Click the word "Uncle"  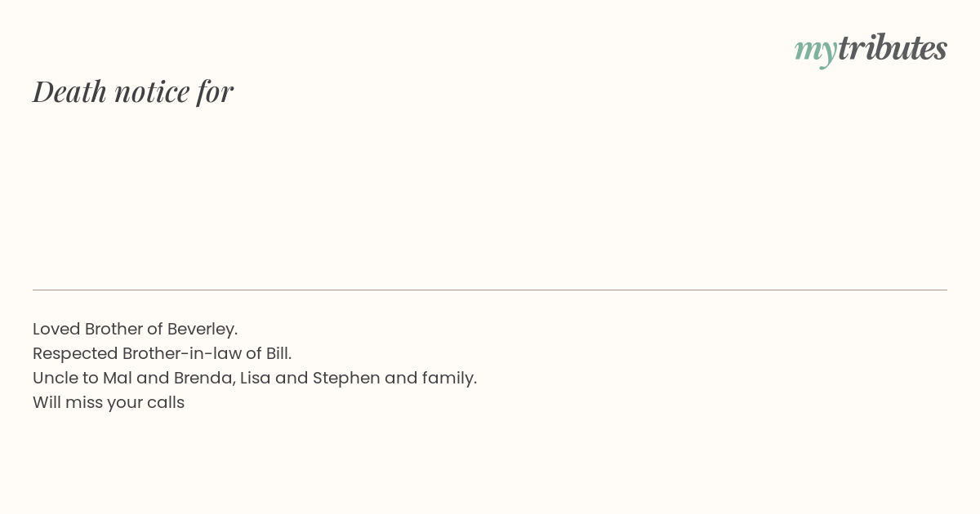[55, 378]
